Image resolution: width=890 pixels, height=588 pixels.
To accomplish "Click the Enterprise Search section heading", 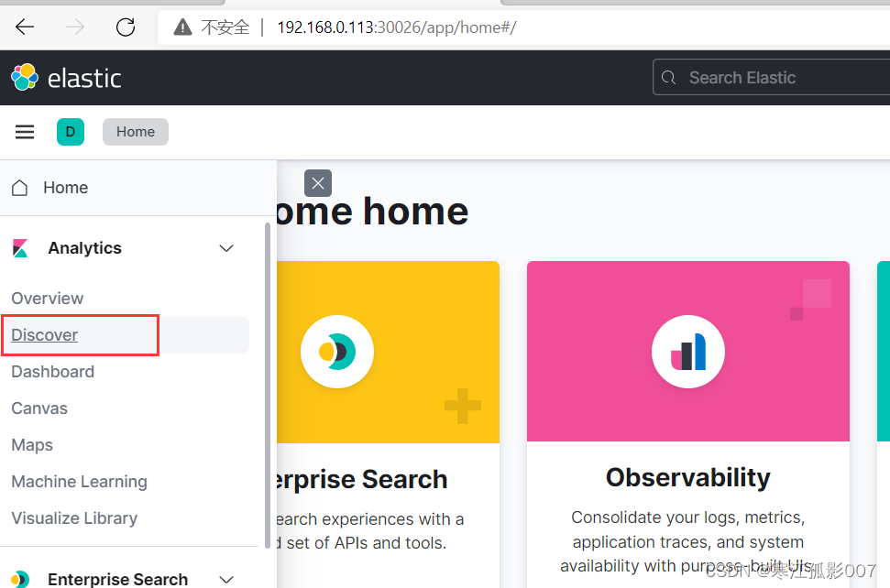I will pyautogui.click(x=118, y=579).
